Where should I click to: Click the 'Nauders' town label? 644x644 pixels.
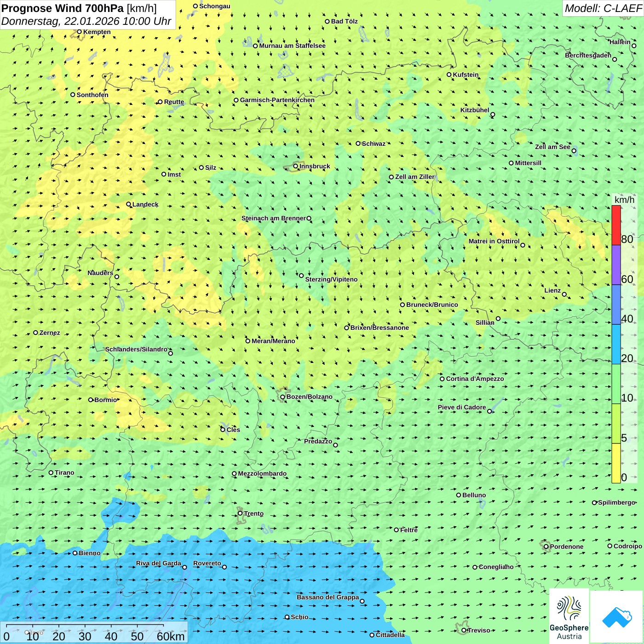click(x=100, y=273)
